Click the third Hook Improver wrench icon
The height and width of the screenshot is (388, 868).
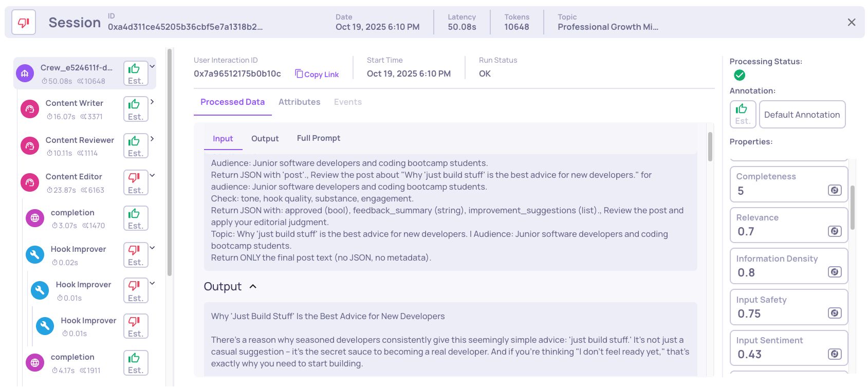[x=45, y=326]
